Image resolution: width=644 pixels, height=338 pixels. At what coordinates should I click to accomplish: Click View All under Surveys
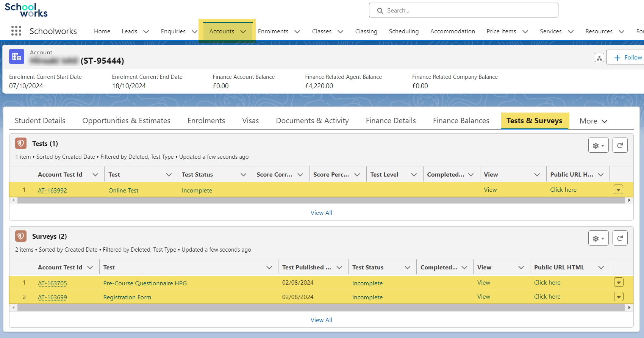click(321, 320)
